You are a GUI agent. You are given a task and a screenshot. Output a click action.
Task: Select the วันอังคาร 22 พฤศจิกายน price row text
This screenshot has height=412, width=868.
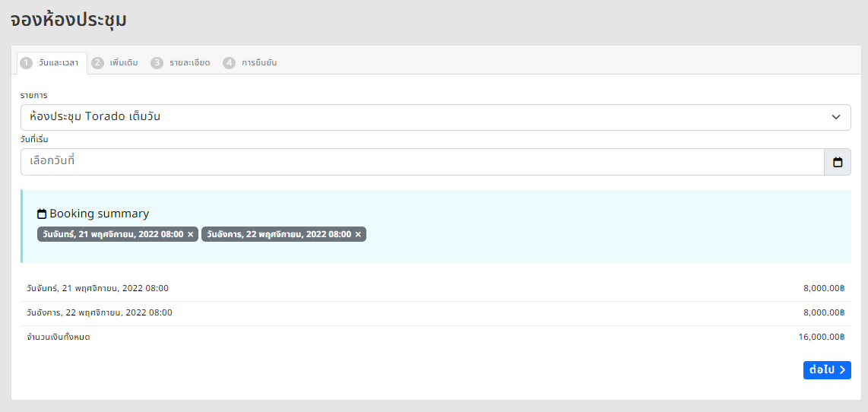coord(99,312)
